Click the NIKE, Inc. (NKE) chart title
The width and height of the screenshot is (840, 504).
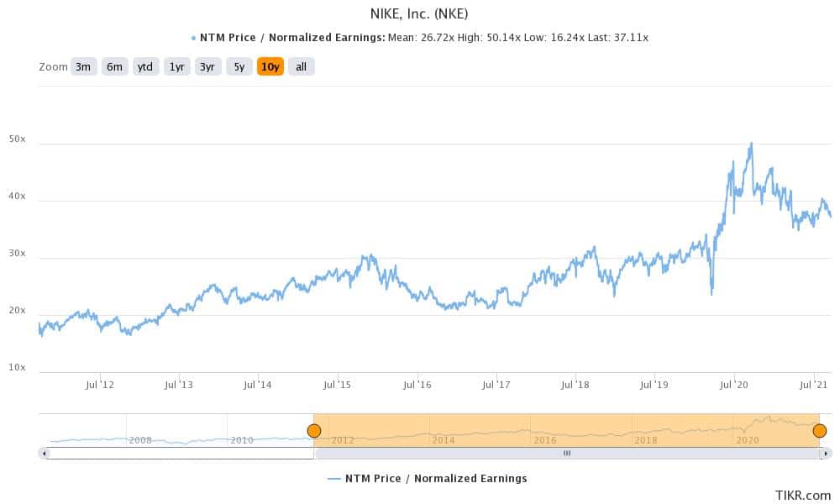tap(419, 13)
